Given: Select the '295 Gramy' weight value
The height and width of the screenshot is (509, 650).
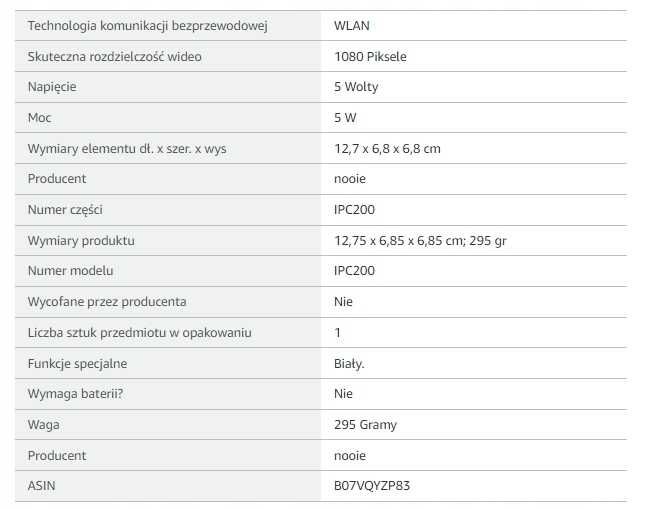Looking at the screenshot, I should pyautogui.click(x=365, y=425).
